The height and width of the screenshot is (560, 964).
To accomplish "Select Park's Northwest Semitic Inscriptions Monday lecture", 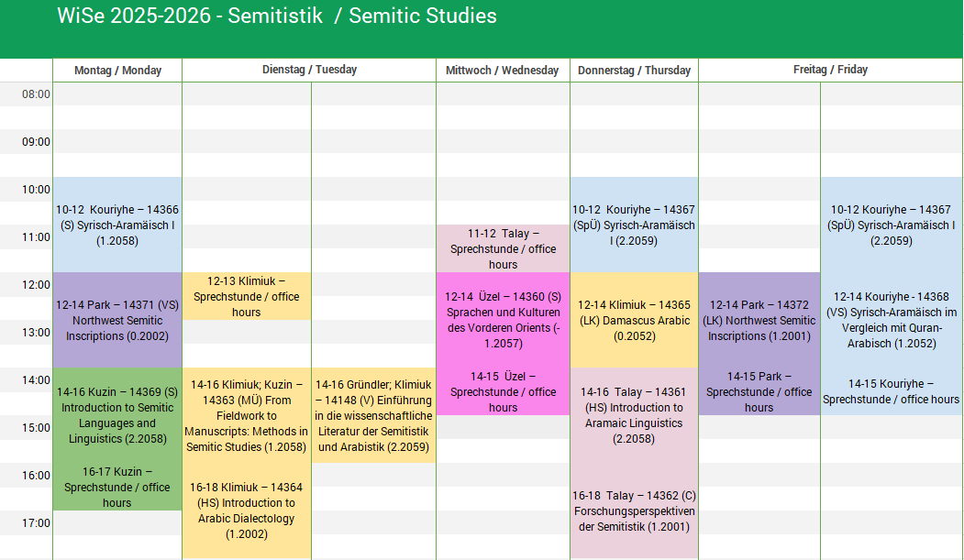I will pos(117,320).
